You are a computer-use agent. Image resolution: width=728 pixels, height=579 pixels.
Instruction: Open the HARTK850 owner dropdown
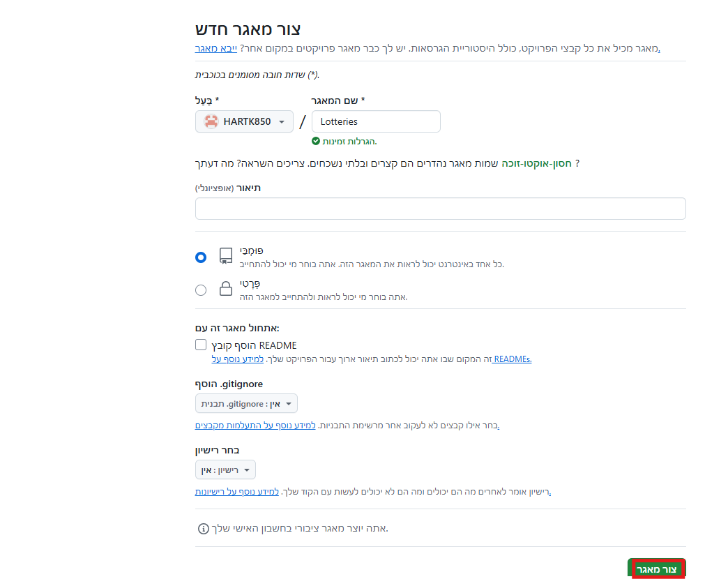coord(244,121)
